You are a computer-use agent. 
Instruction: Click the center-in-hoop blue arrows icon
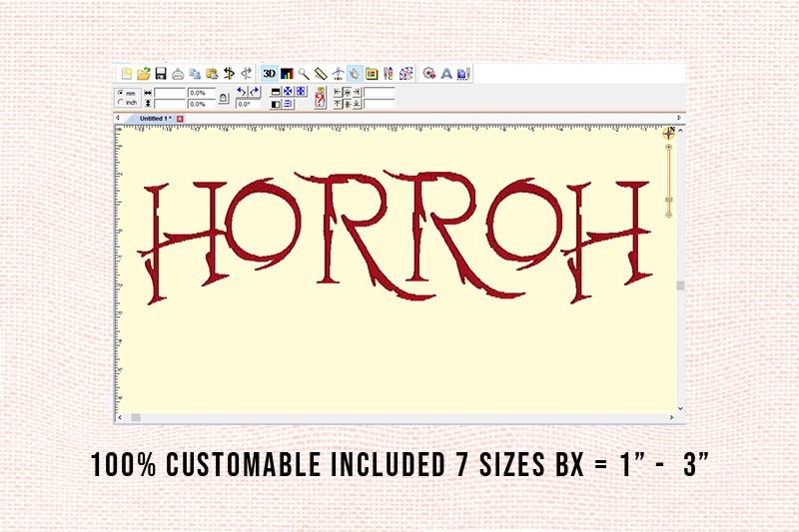[x=288, y=92]
